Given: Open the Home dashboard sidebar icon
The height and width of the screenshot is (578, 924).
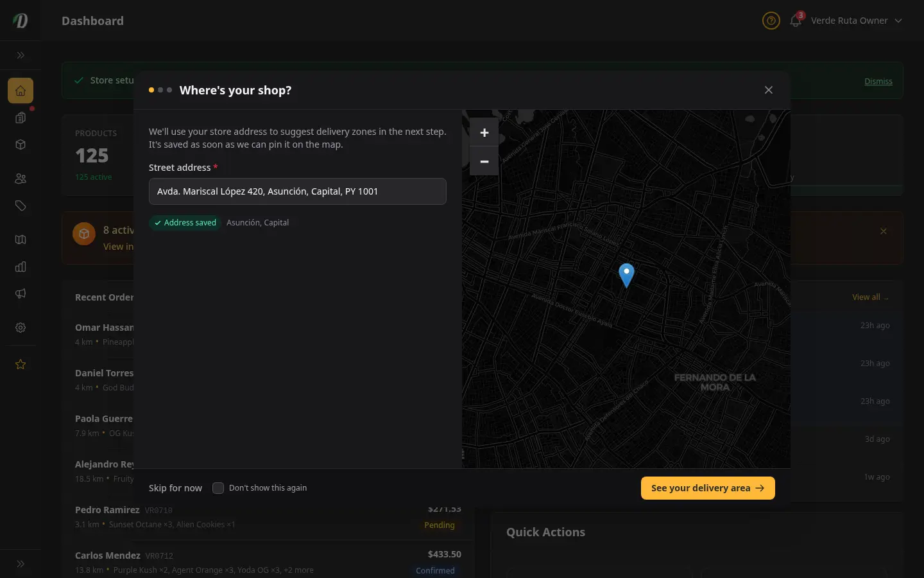Looking at the screenshot, I should [21, 91].
